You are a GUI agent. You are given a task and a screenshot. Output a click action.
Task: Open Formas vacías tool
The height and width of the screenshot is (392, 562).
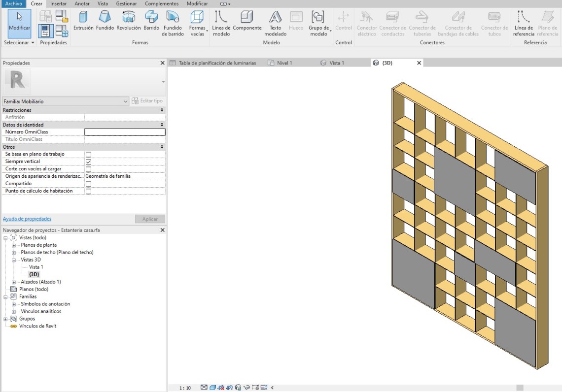click(x=198, y=24)
